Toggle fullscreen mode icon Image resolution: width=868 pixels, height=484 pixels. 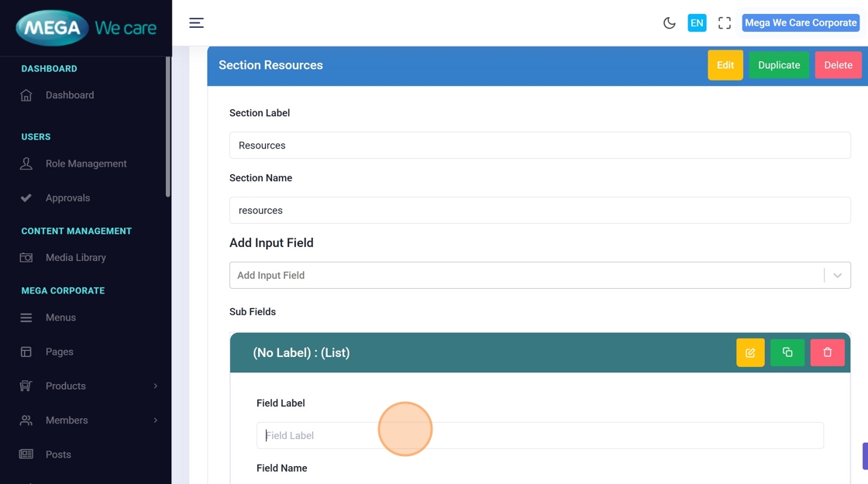coord(725,23)
